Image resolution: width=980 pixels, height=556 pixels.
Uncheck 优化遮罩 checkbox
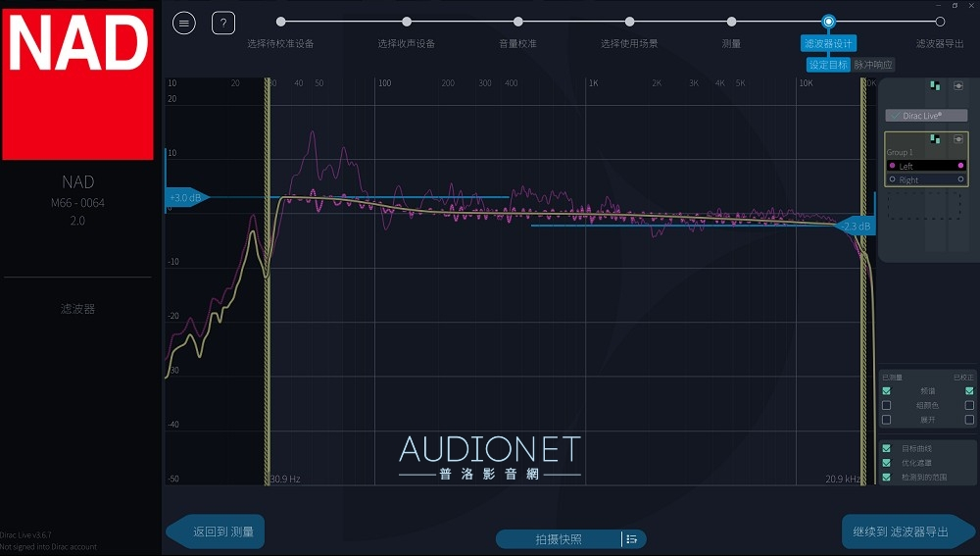click(886, 463)
